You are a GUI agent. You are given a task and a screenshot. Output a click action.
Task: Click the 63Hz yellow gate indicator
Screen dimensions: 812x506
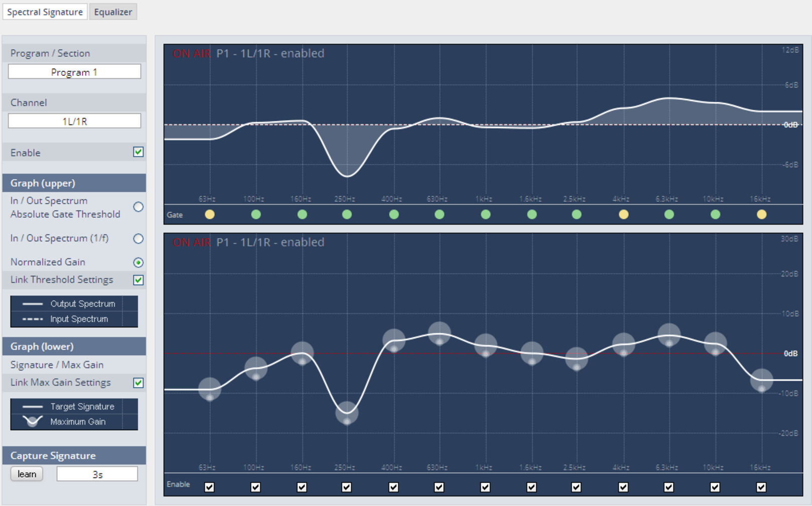(x=210, y=215)
